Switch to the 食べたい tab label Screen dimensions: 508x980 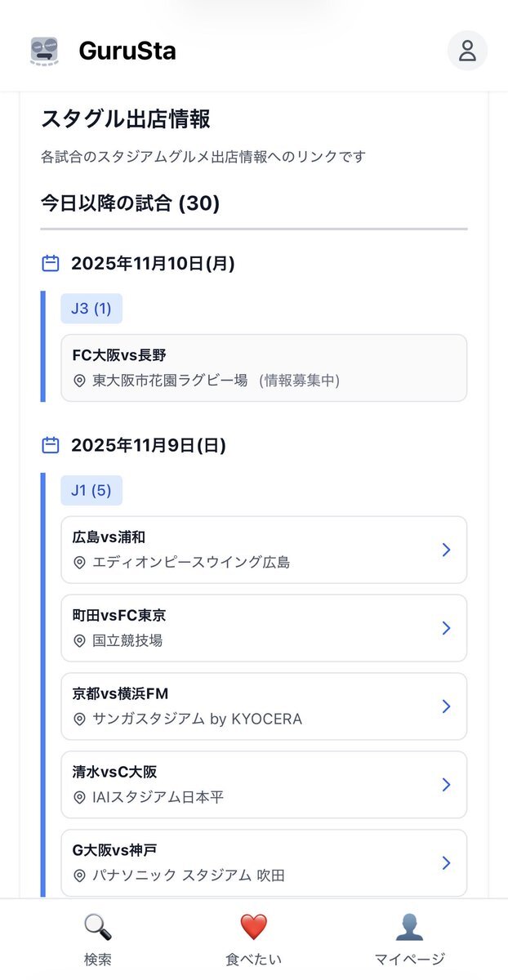point(253,960)
